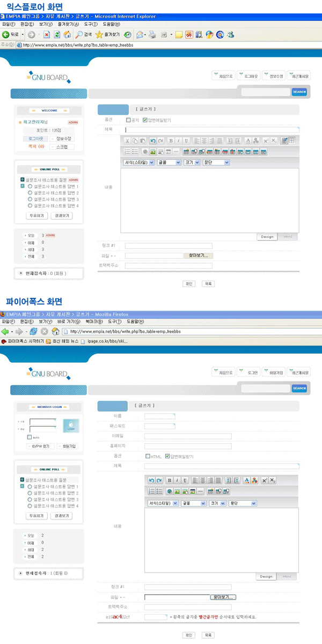Click 확인 confirm button in Firefox window
The height and width of the screenshot is (644, 322).
(x=188, y=635)
